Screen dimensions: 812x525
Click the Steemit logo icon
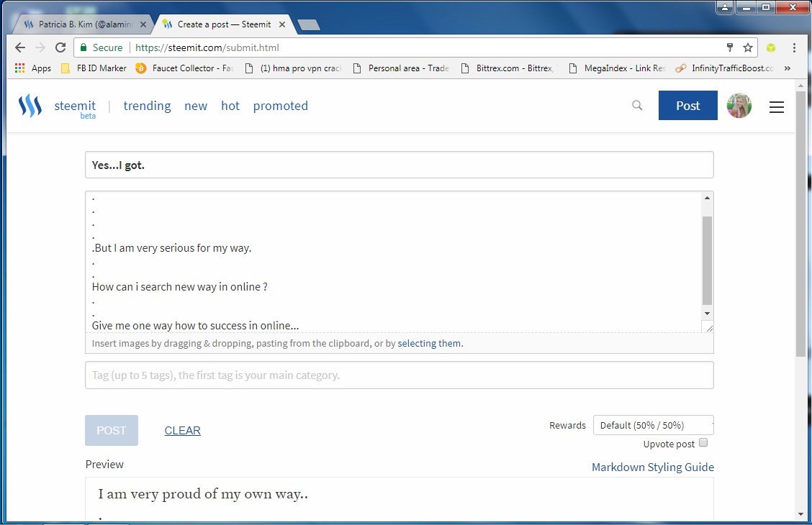(30, 106)
